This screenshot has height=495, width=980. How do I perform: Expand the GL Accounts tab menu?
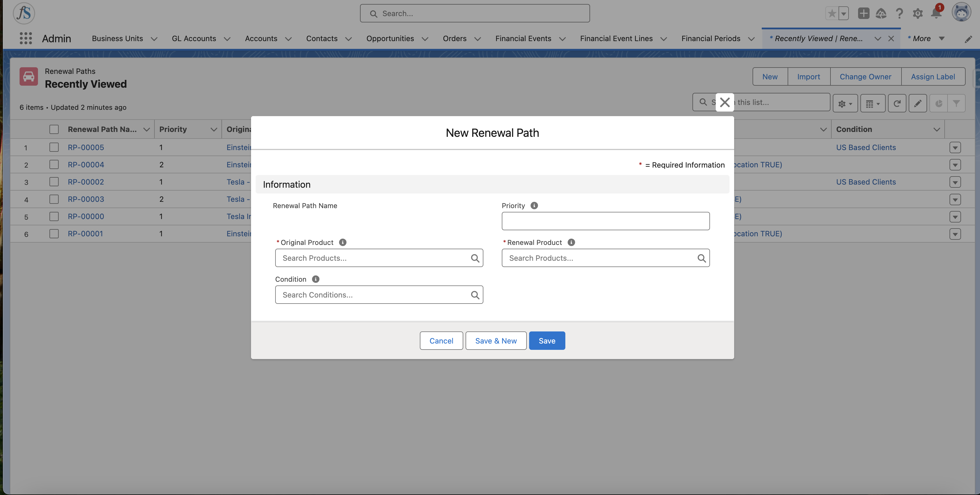pos(227,39)
